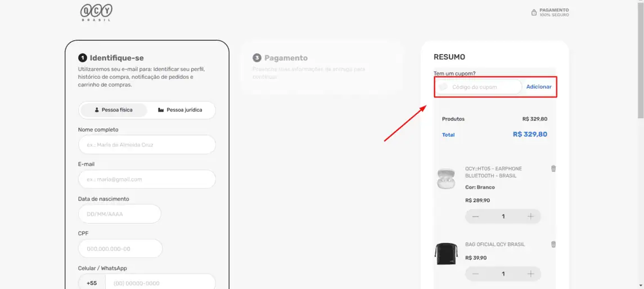Decrease the HT05 earphone quantity

[x=476, y=216]
